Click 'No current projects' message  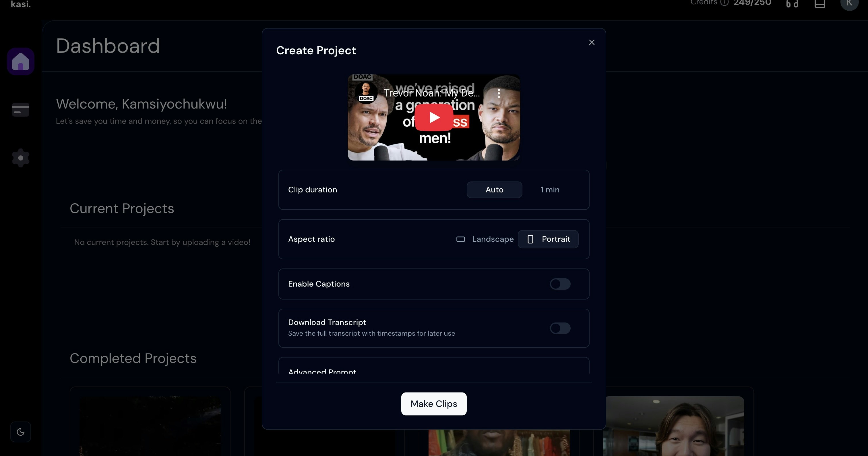162,242
